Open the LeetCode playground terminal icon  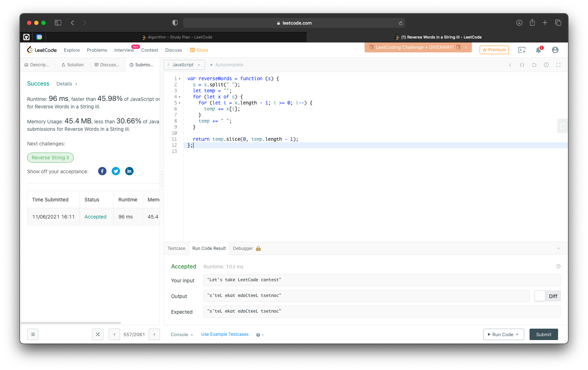pos(522,50)
